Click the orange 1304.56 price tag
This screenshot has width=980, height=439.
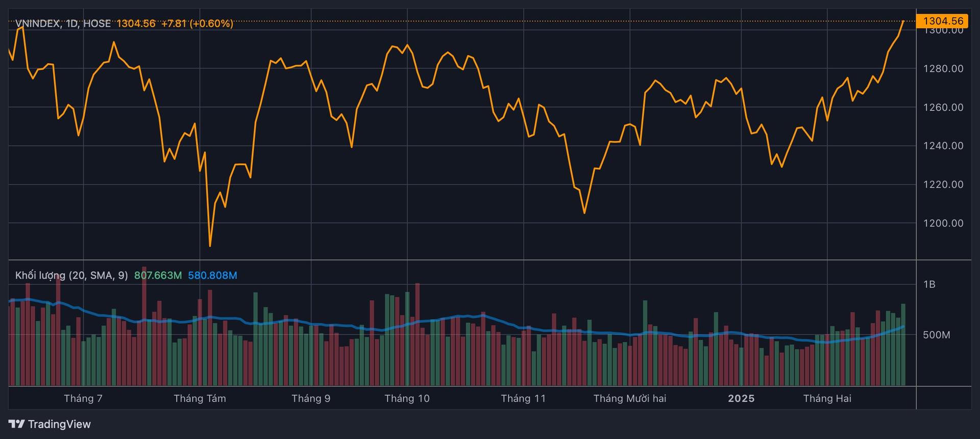(942, 21)
